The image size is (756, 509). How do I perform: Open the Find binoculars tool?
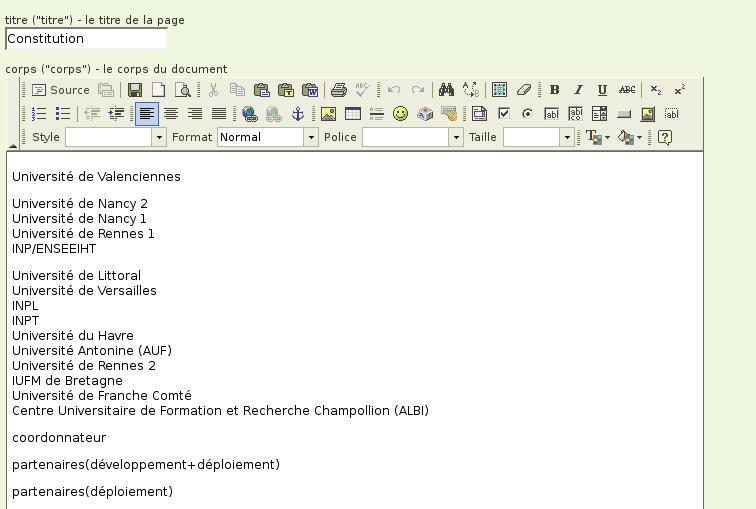click(446, 90)
